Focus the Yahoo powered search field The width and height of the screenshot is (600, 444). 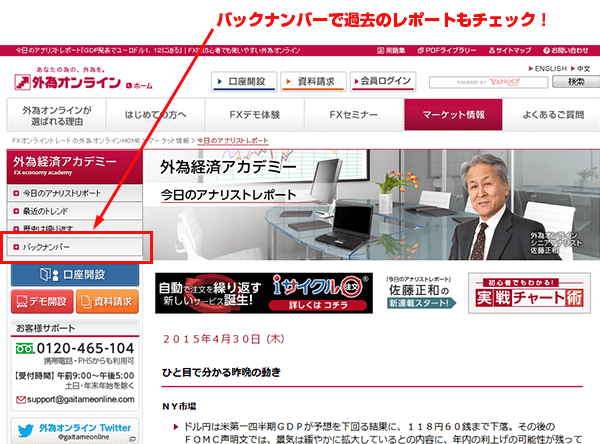coord(488,82)
